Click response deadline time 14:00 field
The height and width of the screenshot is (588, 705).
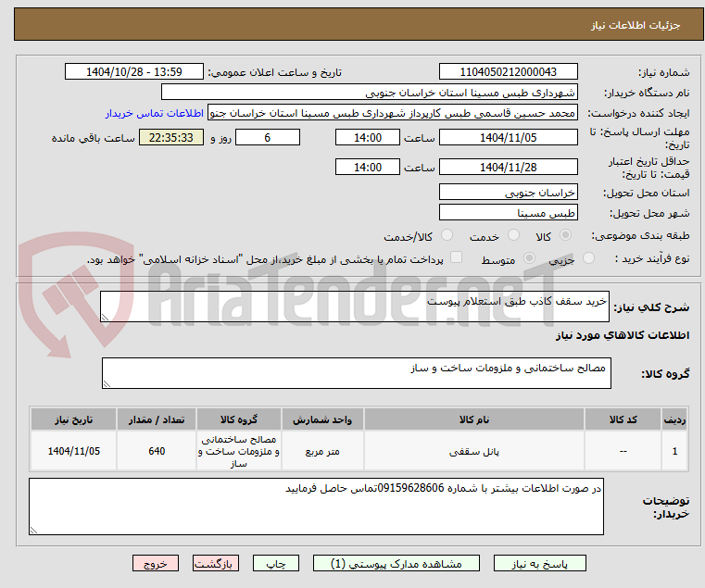point(368,138)
